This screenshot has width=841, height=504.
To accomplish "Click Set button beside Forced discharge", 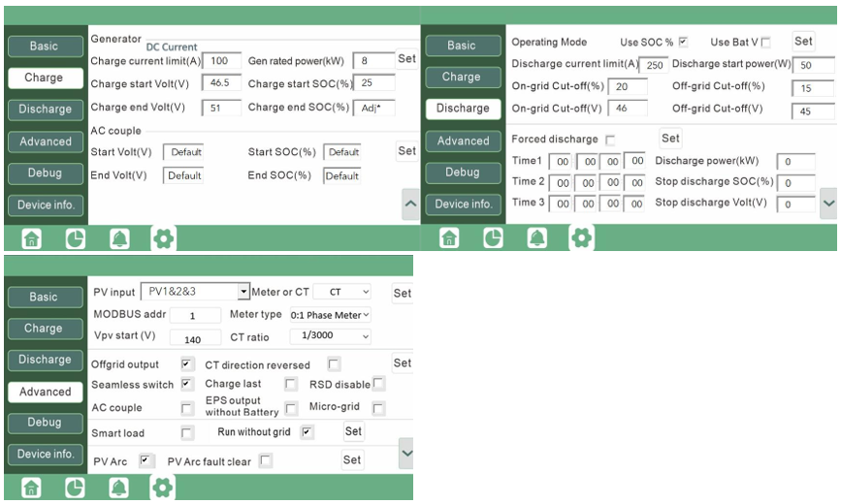I will (x=670, y=139).
